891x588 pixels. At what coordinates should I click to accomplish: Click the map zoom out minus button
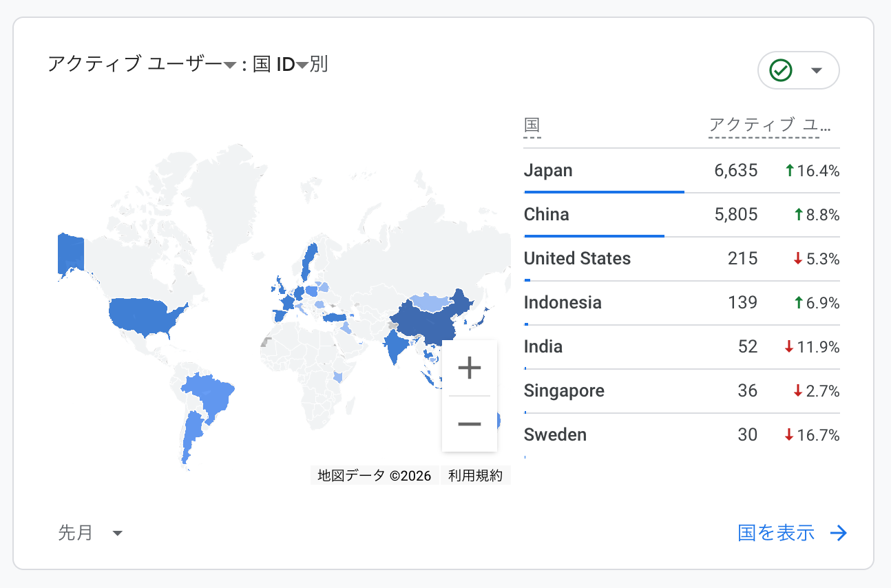469,423
